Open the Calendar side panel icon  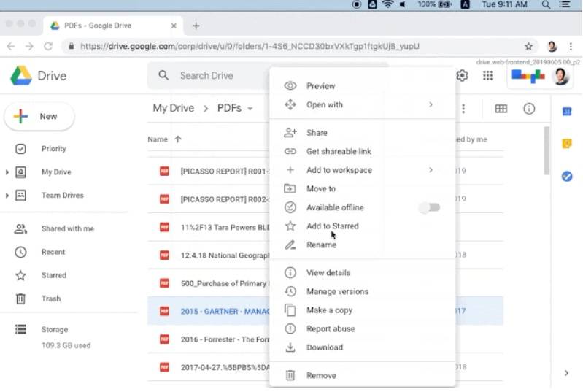567,111
